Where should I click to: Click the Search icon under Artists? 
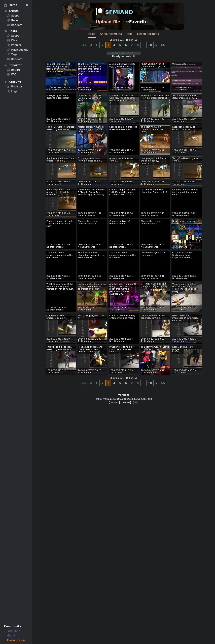coord(8,16)
